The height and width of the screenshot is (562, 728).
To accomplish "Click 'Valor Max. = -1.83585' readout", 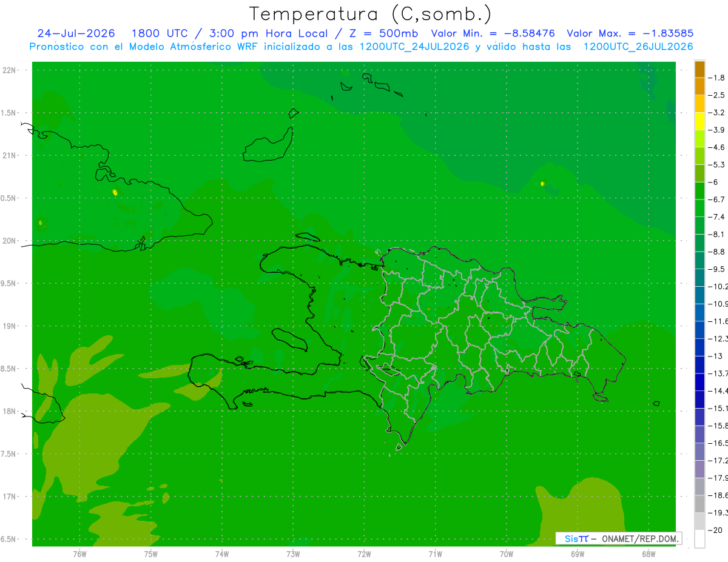I will coord(630,34).
